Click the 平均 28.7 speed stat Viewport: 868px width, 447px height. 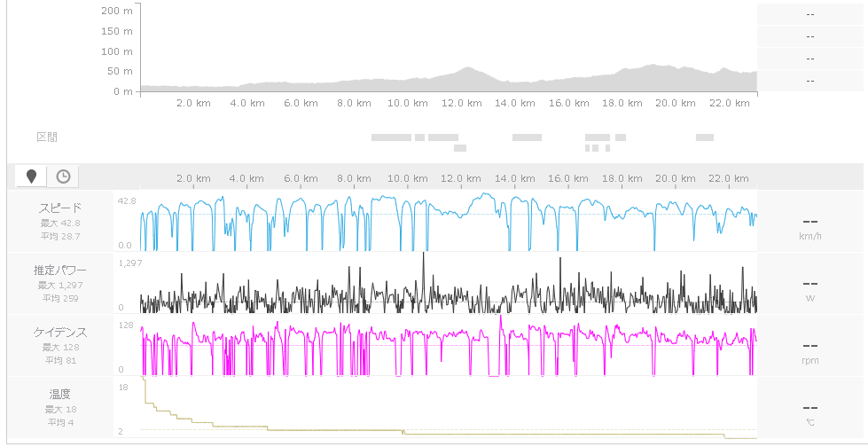(60, 236)
